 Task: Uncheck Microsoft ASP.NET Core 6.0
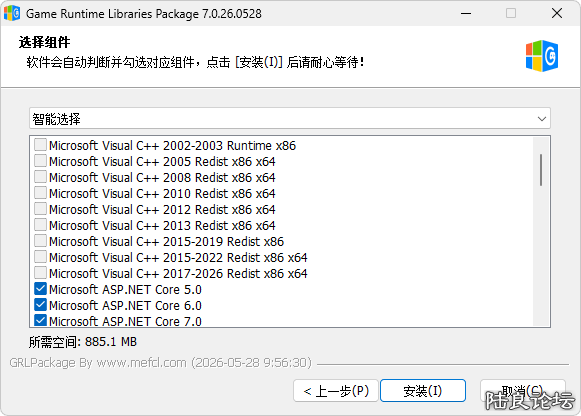(40, 304)
